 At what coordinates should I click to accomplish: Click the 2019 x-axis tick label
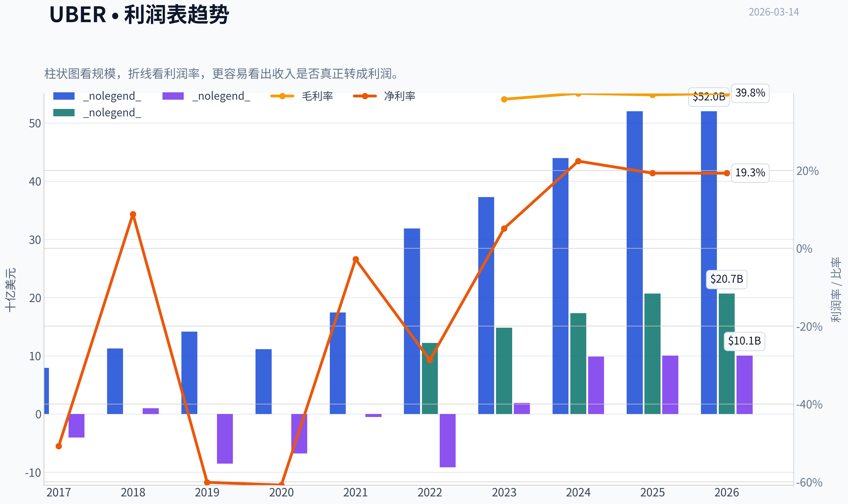207,492
